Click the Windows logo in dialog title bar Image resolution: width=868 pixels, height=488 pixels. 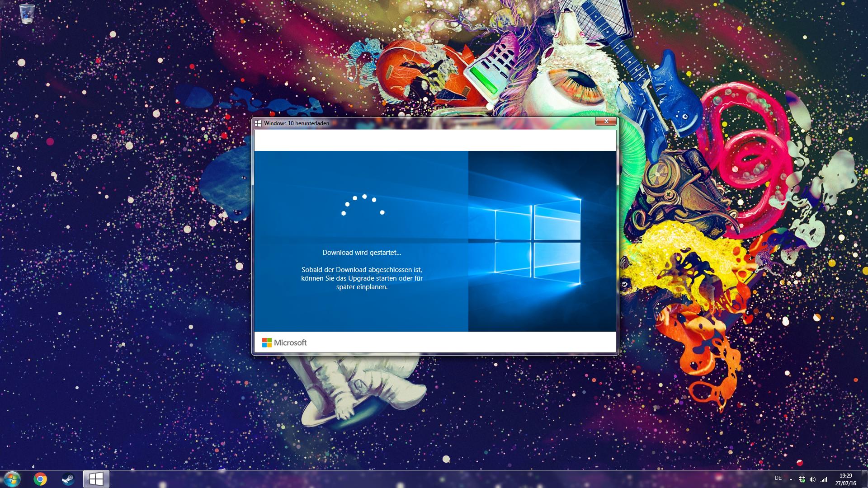[x=258, y=123]
